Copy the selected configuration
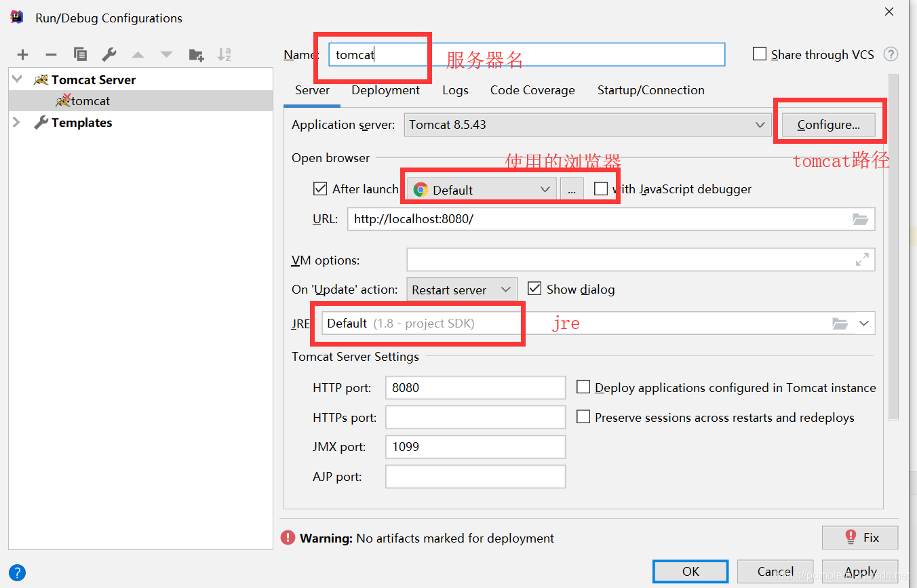917x588 pixels. pos(80,55)
